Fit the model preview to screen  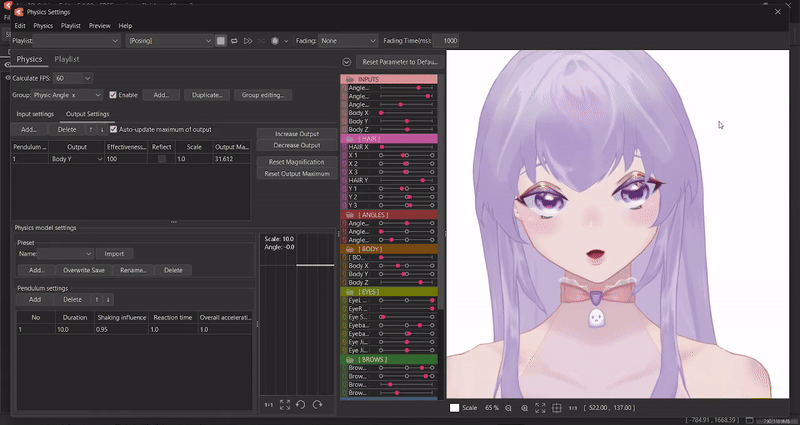pos(541,408)
